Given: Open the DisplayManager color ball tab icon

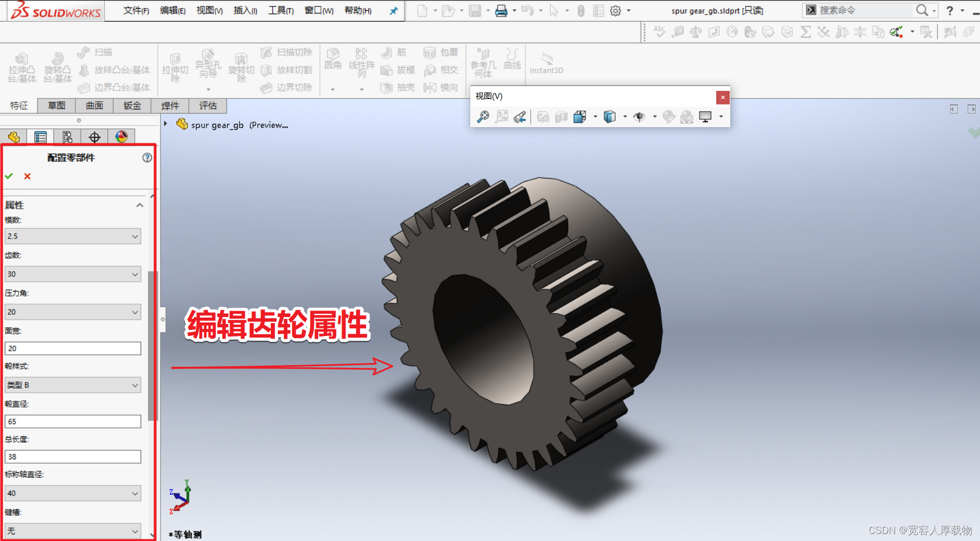Looking at the screenshot, I should coord(122,137).
